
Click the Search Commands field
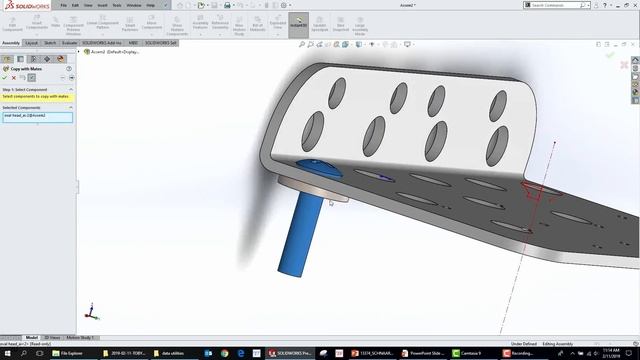point(557,5)
